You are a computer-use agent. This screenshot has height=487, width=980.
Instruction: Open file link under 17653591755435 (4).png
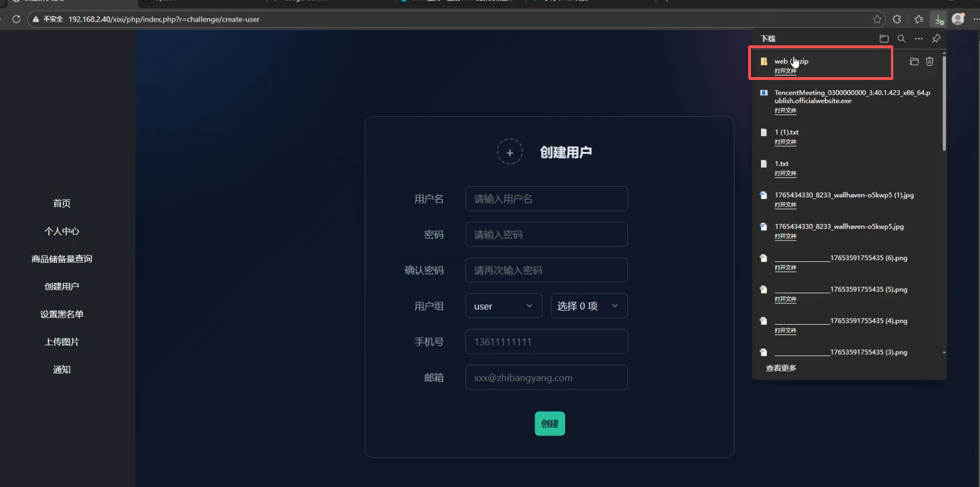tap(786, 331)
